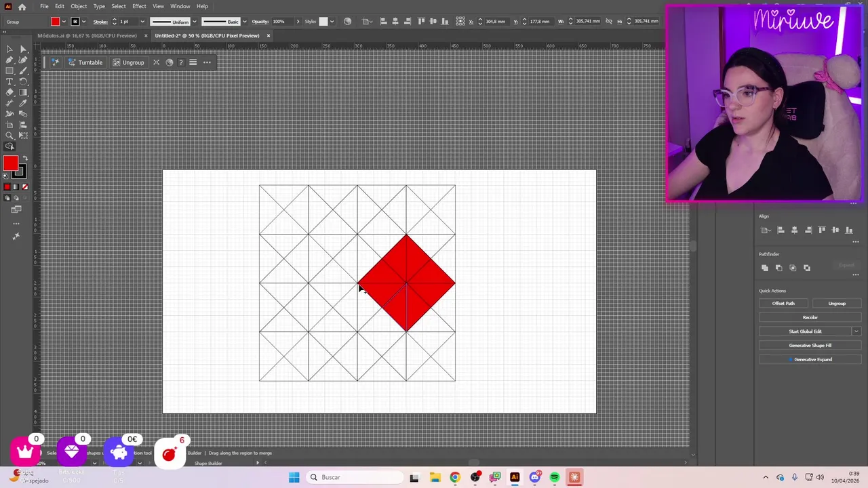Open the Recolor Artwork globe icon in control bar
The width and height of the screenshot is (868, 488).
coord(348,22)
